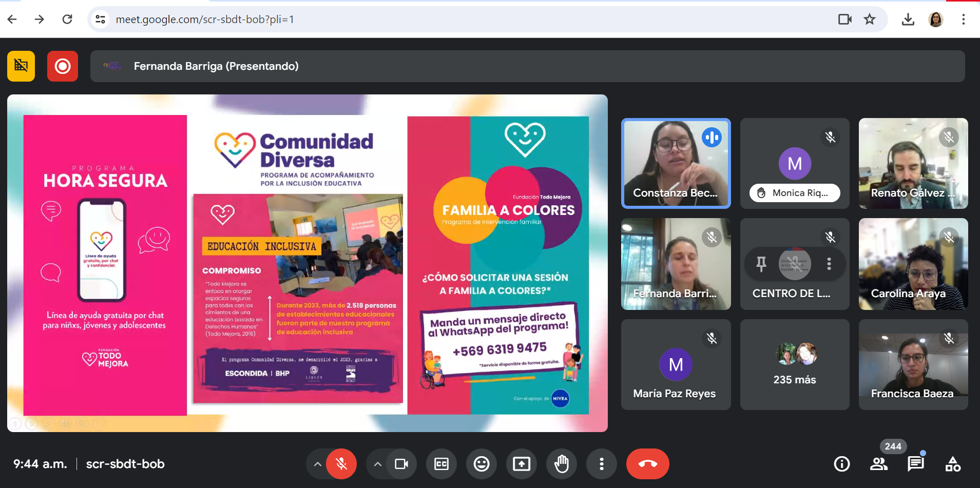Click muted mic icon on CENTRO DE L... tile
This screenshot has height=488, width=980.
(x=830, y=237)
